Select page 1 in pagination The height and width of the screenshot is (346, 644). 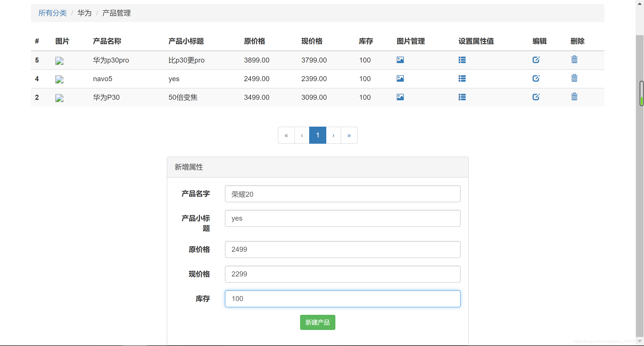317,135
